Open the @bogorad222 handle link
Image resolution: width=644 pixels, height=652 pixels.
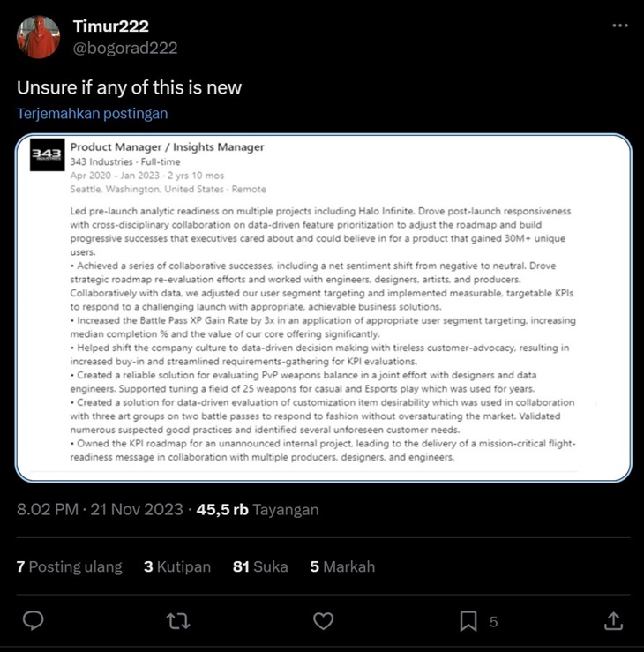pos(125,49)
